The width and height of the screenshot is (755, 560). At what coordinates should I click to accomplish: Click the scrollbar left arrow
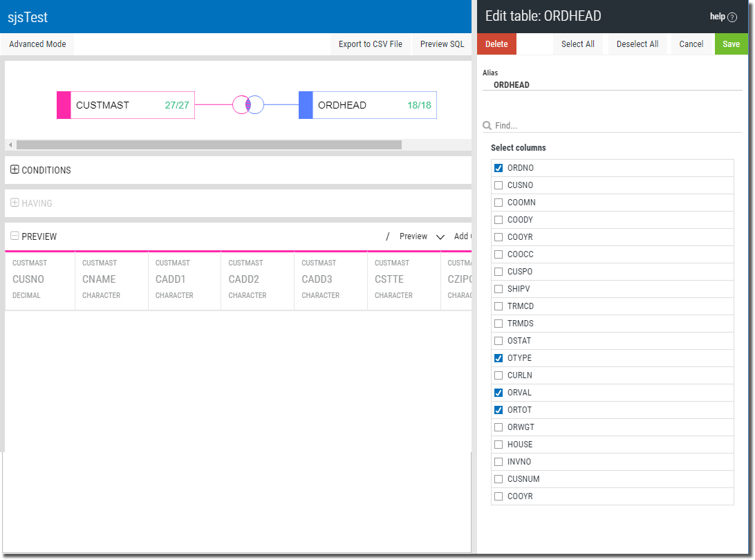click(x=10, y=145)
